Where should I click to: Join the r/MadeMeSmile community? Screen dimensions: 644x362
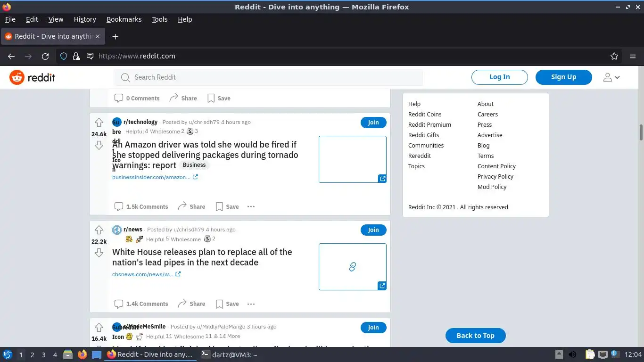(373, 328)
